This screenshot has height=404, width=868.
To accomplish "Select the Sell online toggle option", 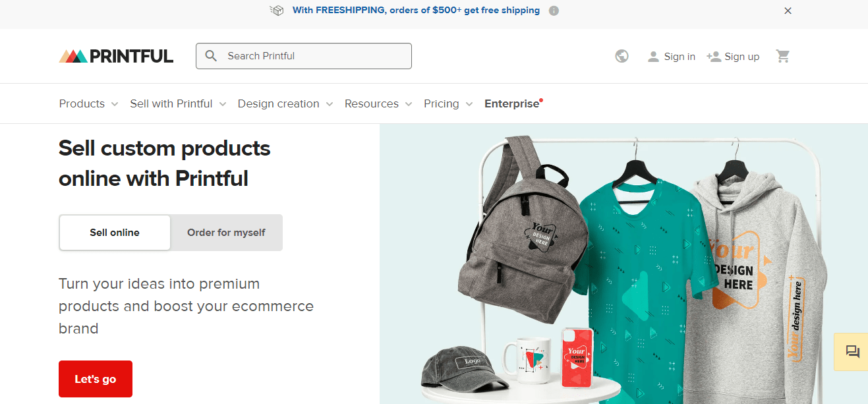I will coord(115,232).
